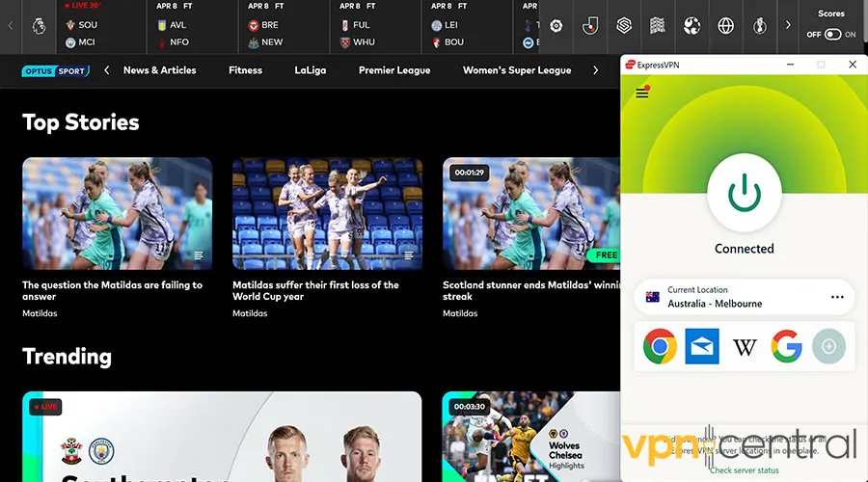Open the Optus Sport logo home

[x=55, y=70]
